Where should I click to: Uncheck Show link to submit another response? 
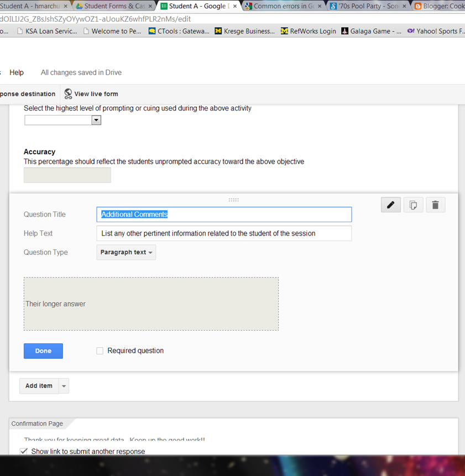pos(24,451)
